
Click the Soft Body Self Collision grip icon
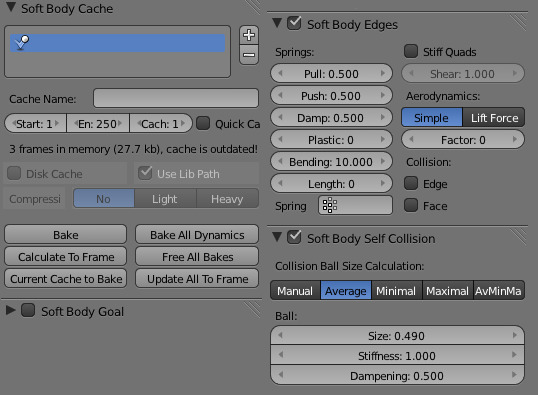[x=518, y=237]
